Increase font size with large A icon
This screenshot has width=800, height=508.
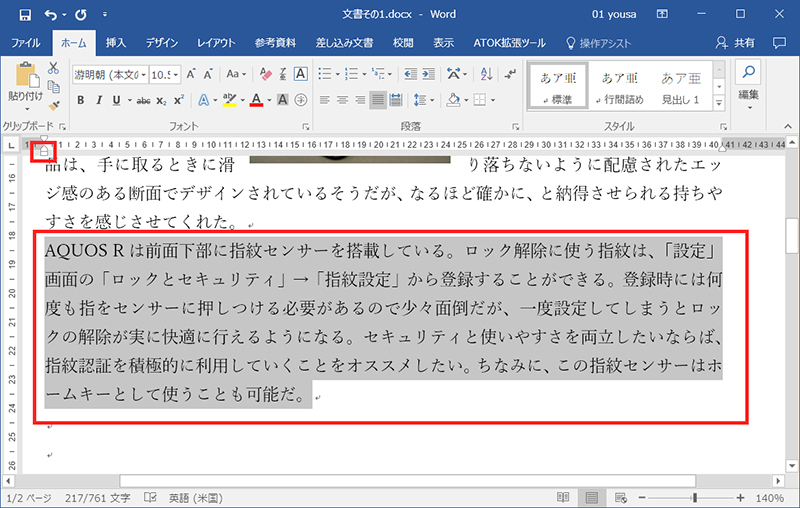(x=191, y=74)
